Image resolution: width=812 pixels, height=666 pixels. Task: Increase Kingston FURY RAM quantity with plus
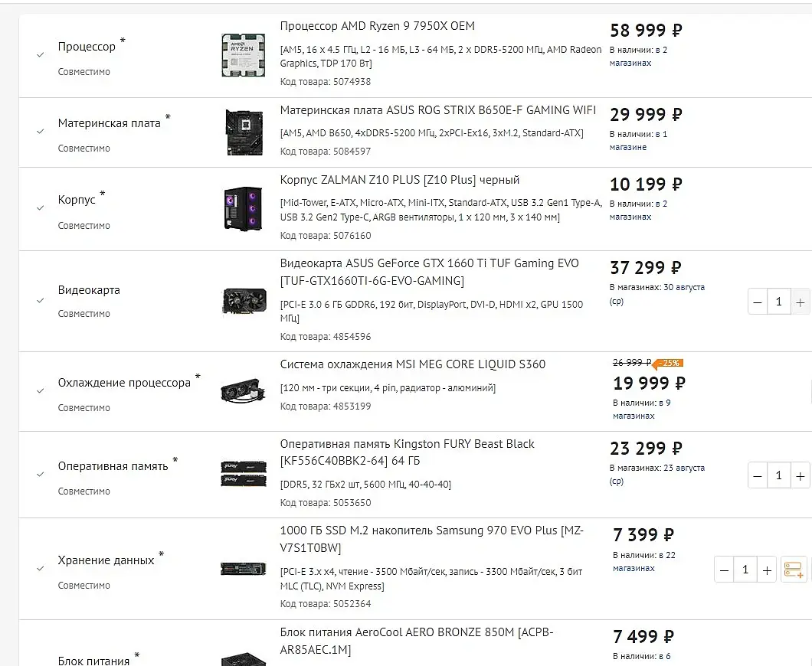point(800,475)
